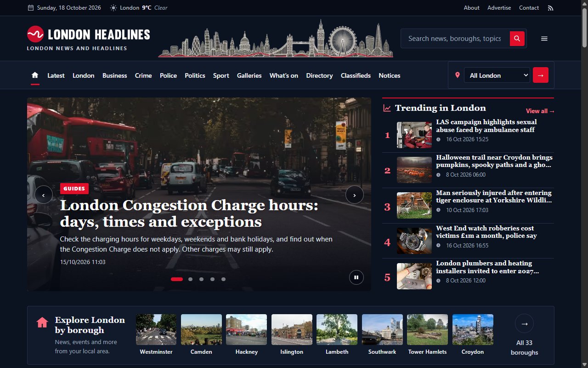Click the calendar icon beside the date

[x=31, y=8]
